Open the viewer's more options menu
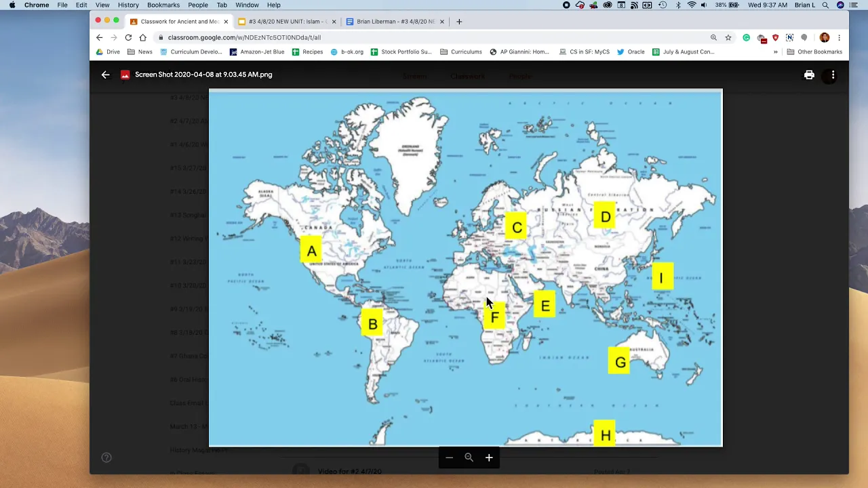The width and height of the screenshot is (868, 488). click(x=833, y=75)
